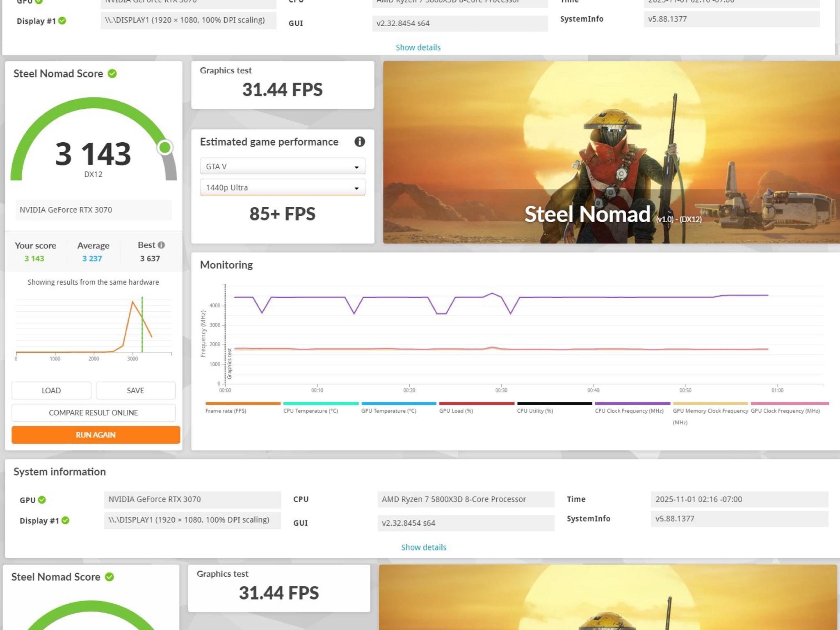The width and height of the screenshot is (840, 630).
Task: Hide the GPU Load (%) series
Action: pos(477,407)
